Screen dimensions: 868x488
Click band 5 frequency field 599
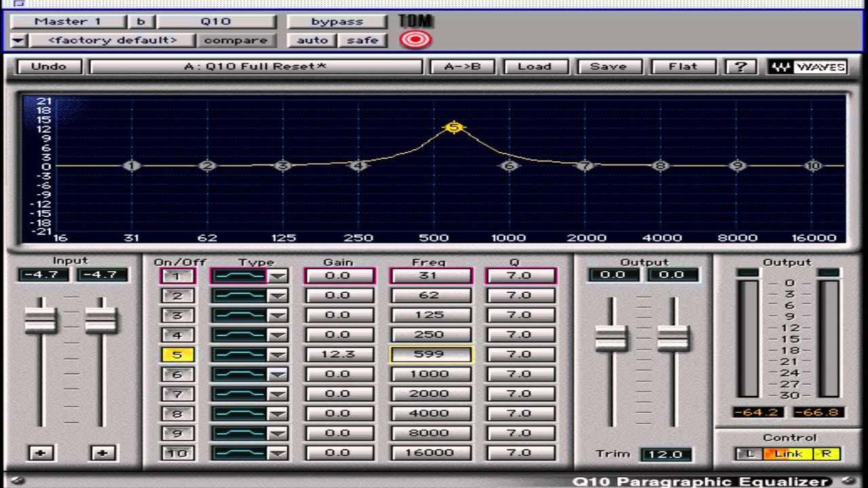point(430,354)
